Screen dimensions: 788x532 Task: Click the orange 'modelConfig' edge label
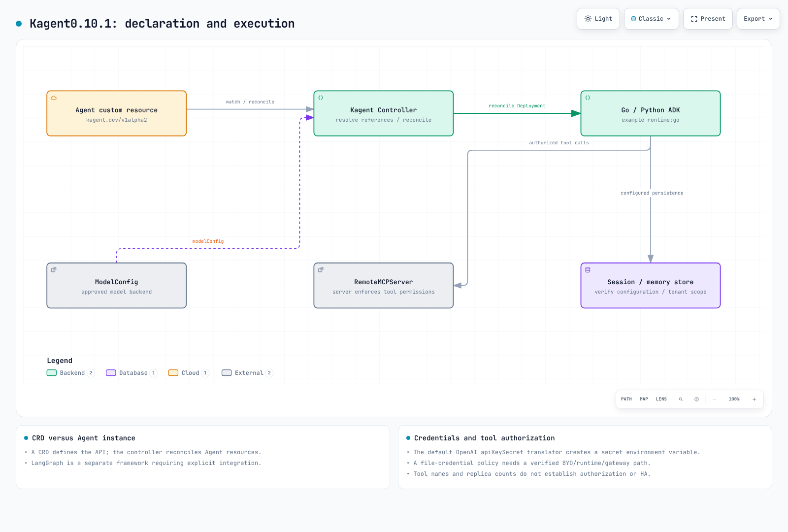[x=208, y=241]
